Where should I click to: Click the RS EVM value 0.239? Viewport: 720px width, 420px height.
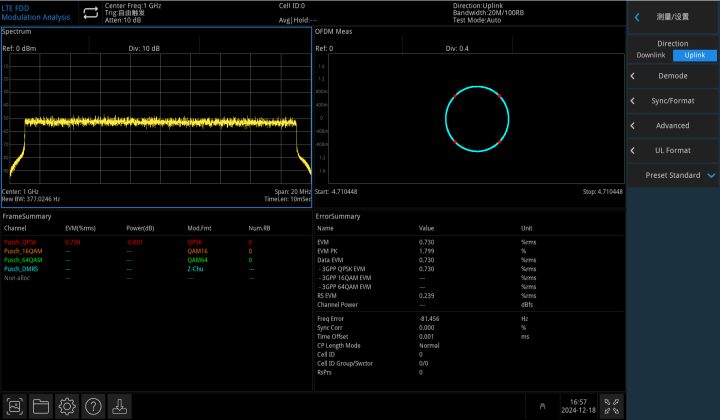tap(426, 296)
